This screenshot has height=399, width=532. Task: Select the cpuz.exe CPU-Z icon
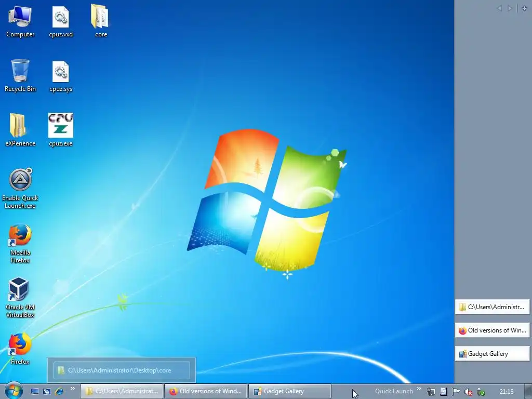61,130
